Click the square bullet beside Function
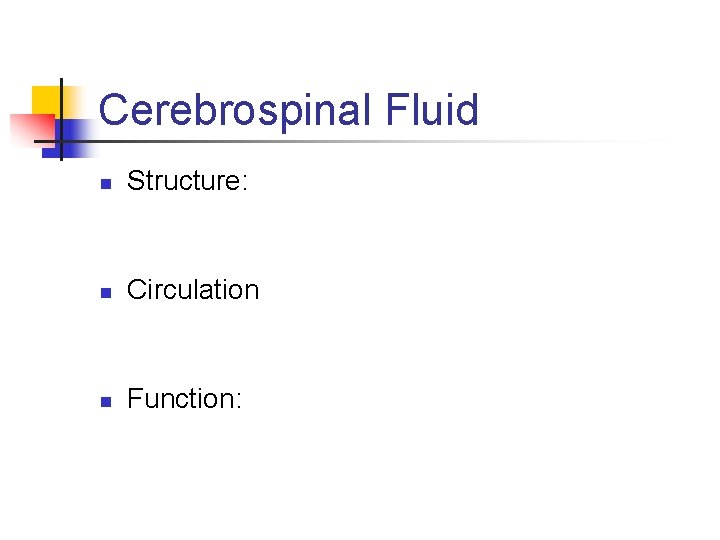720x540 pixels. [105, 401]
